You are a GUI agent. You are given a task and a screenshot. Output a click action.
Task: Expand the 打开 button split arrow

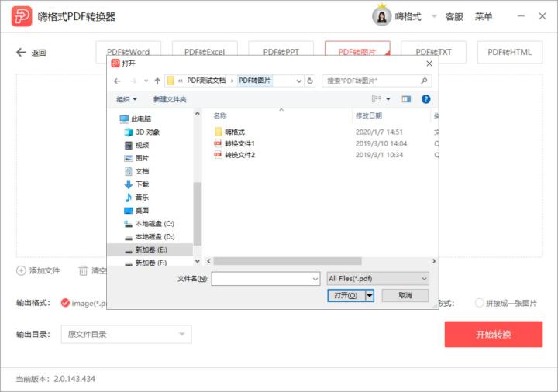(370, 295)
